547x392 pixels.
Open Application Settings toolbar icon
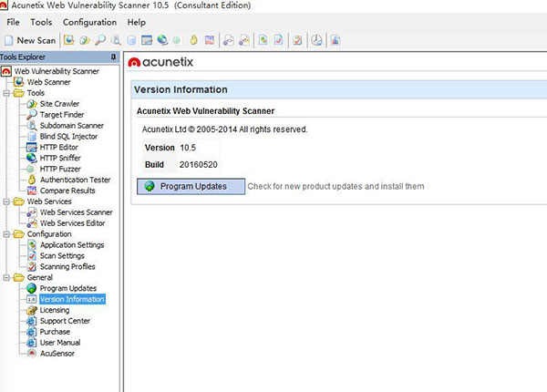pos(263,40)
